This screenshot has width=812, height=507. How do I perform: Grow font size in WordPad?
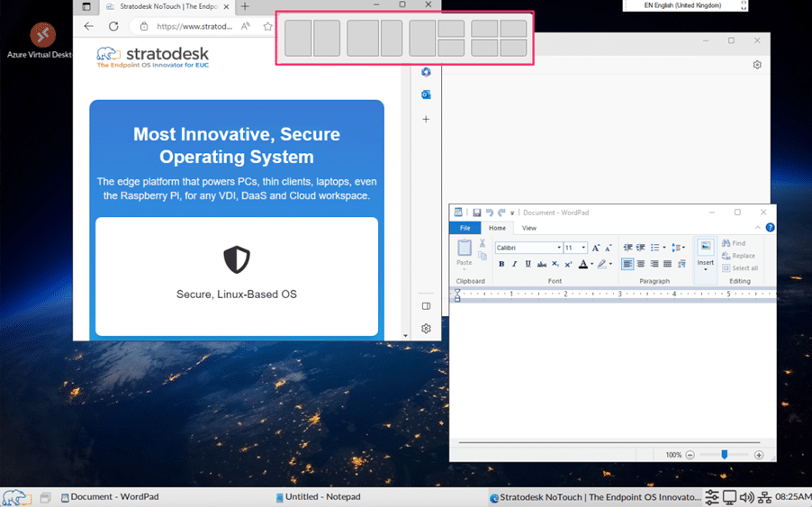(596, 248)
